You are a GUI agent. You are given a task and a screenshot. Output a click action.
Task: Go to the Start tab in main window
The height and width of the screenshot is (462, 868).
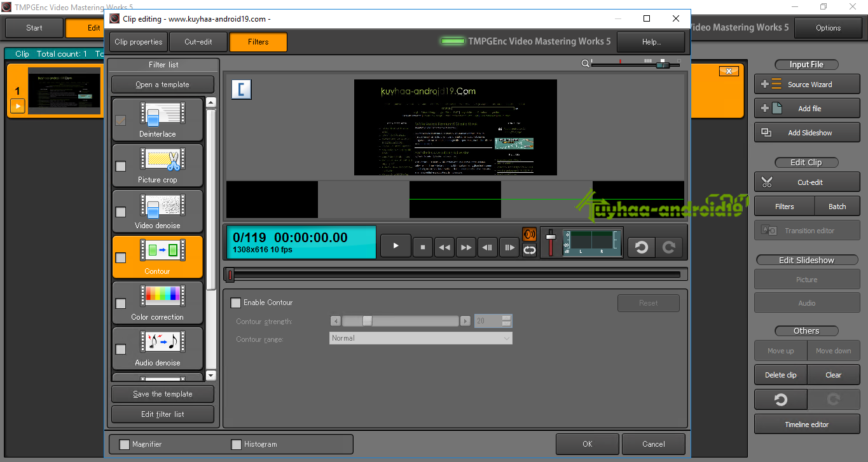[x=34, y=28]
